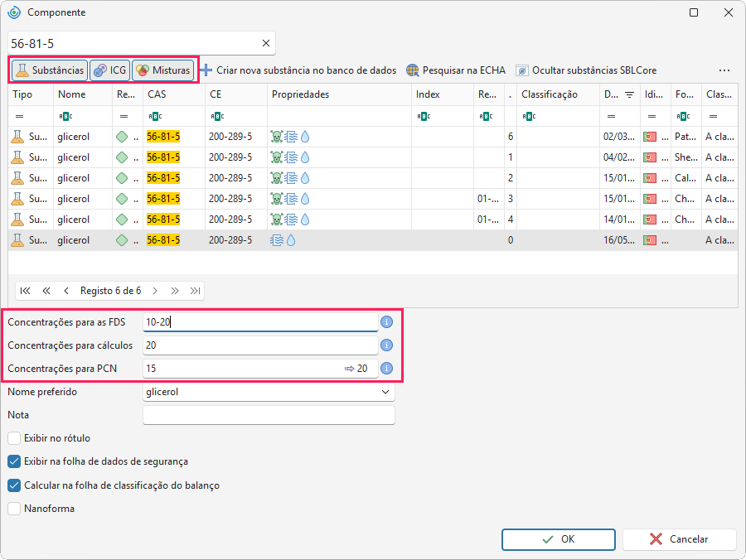Go to the last record
This screenshot has width=746, height=560.
(195, 291)
